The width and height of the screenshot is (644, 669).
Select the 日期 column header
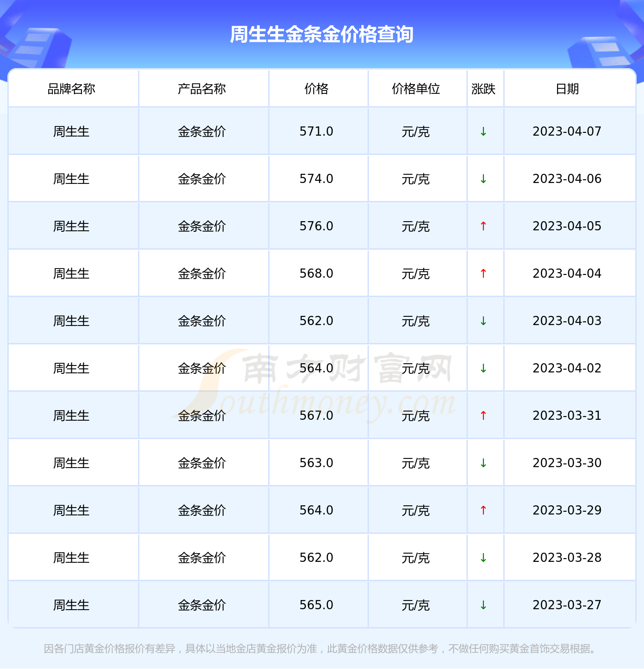(x=567, y=89)
